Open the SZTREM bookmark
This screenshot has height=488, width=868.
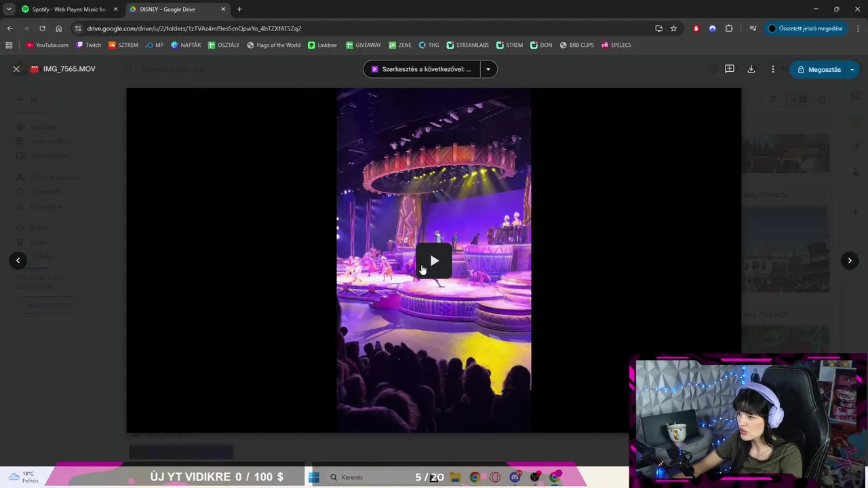click(123, 45)
